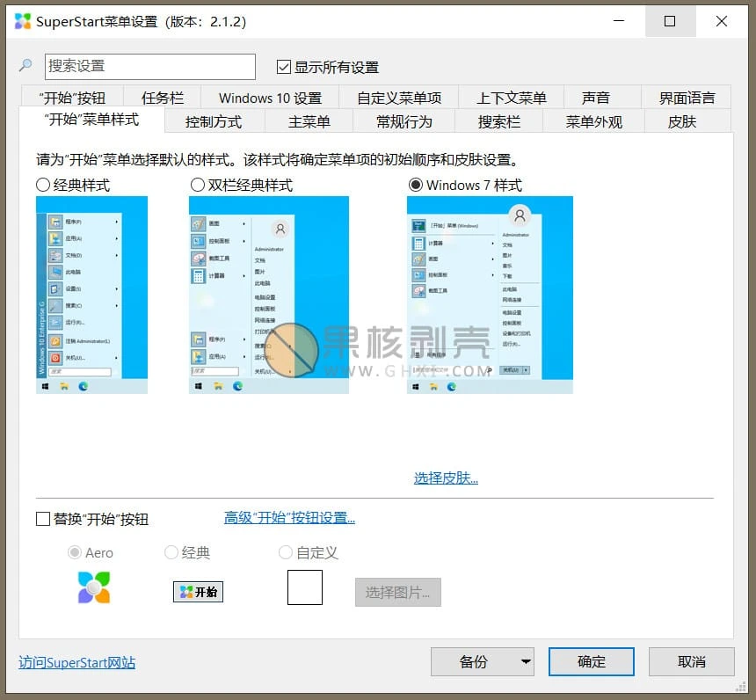Choose the Aero radio button
756x700 pixels.
pos(74,552)
